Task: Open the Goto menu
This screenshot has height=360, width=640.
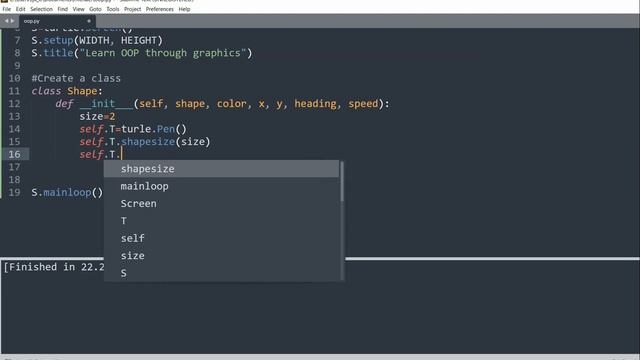Action: click(x=95, y=9)
